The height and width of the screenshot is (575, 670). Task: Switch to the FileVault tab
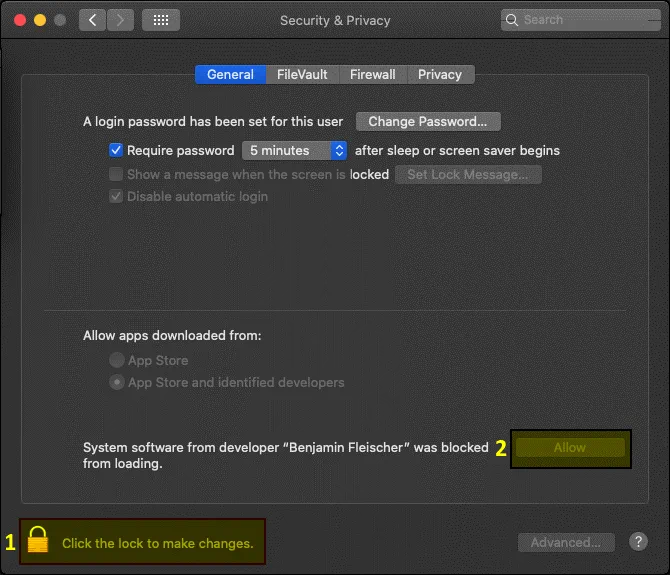302,75
